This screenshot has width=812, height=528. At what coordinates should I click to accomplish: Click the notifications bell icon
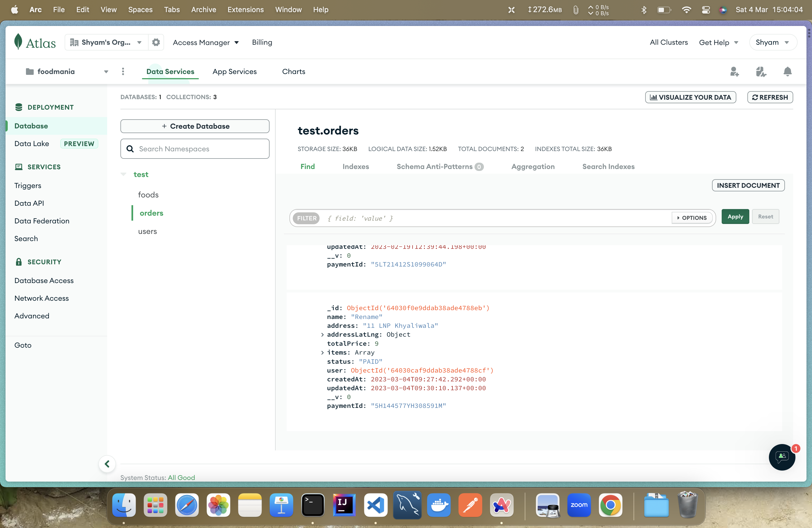click(788, 72)
